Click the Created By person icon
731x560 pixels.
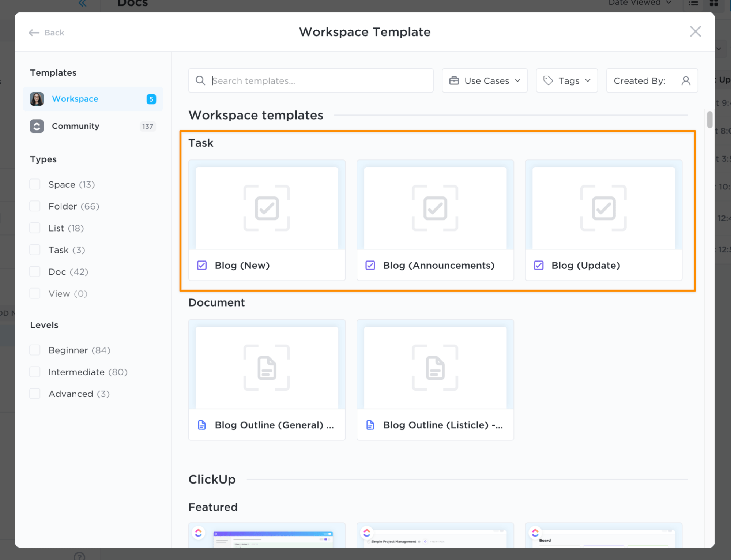686,80
